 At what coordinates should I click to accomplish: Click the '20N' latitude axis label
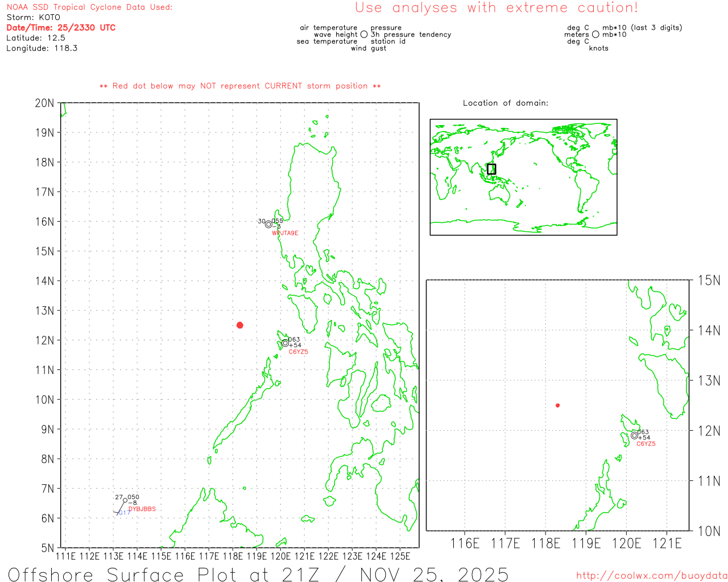pyautogui.click(x=44, y=103)
